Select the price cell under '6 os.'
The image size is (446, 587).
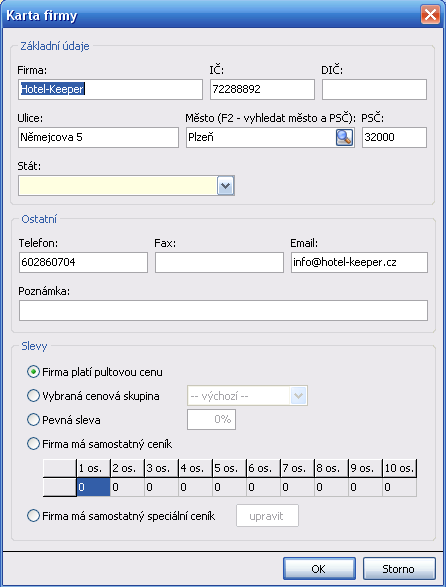point(264,487)
